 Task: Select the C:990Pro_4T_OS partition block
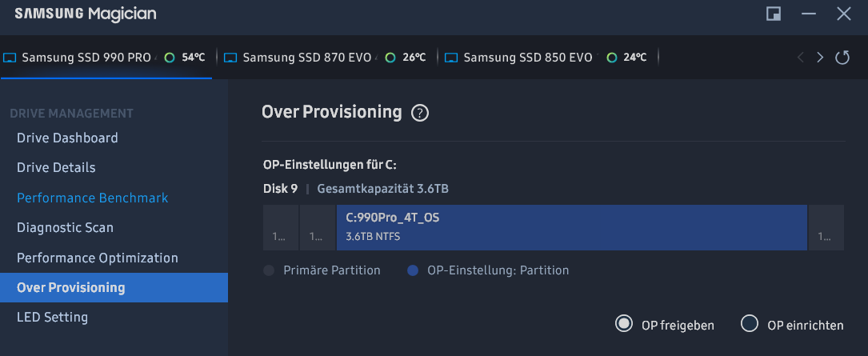pyautogui.click(x=571, y=227)
